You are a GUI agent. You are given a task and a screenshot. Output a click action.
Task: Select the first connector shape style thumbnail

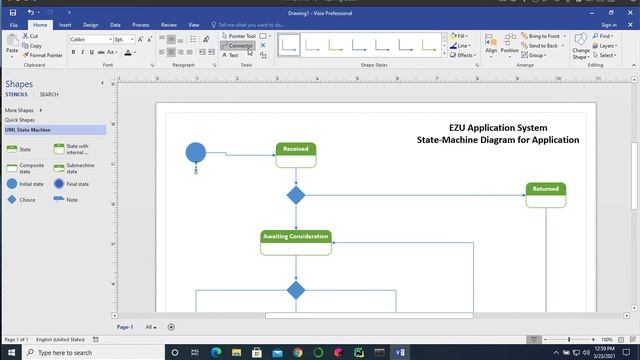click(289, 45)
